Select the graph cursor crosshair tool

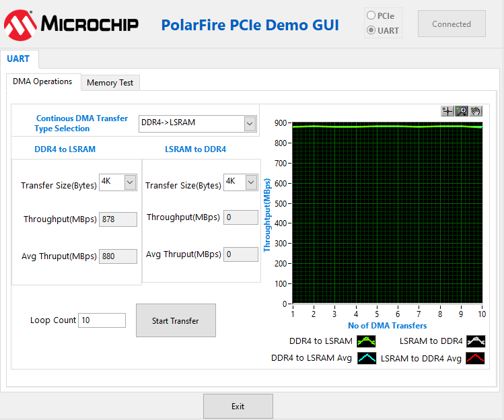(x=447, y=111)
